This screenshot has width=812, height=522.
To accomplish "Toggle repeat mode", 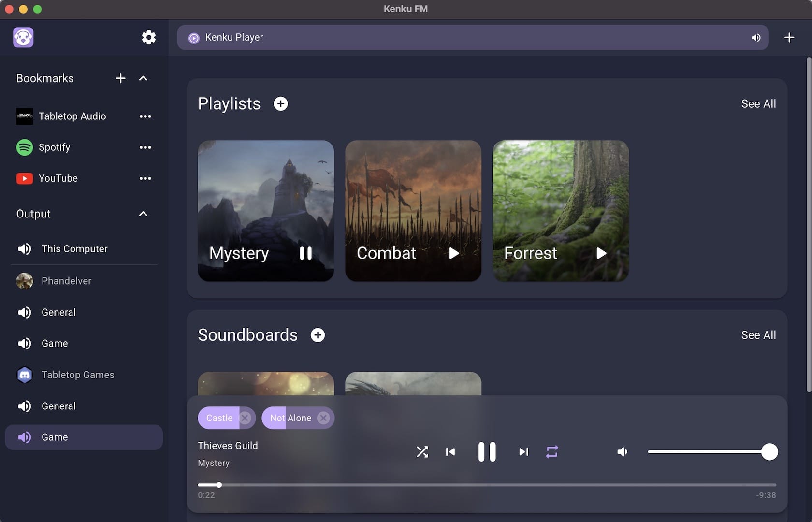I will [552, 452].
